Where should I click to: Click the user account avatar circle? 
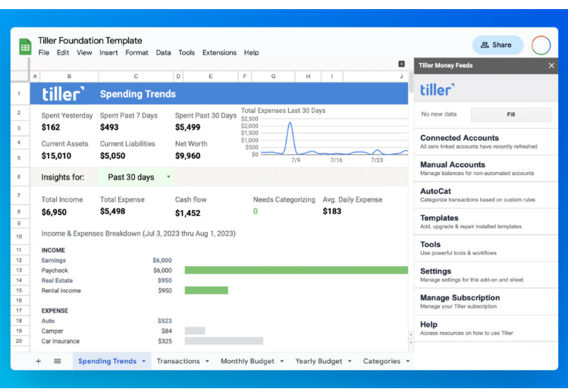pos(541,45)
